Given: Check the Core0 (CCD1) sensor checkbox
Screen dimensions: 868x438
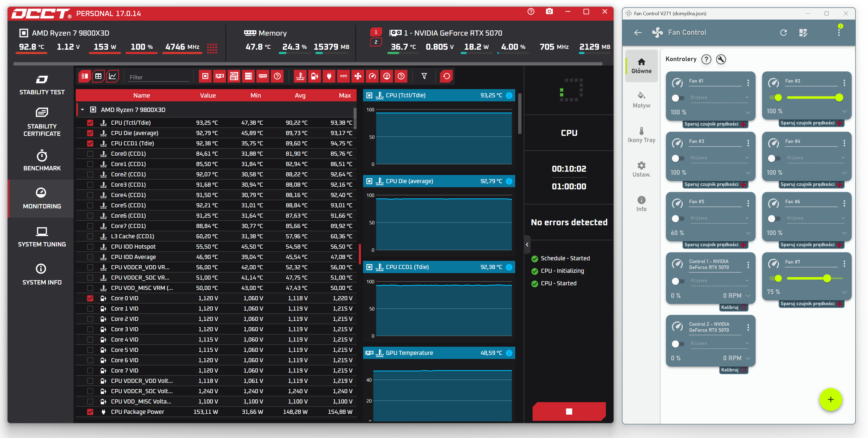Looking at the screenshot, I should (x=90, y=154).
